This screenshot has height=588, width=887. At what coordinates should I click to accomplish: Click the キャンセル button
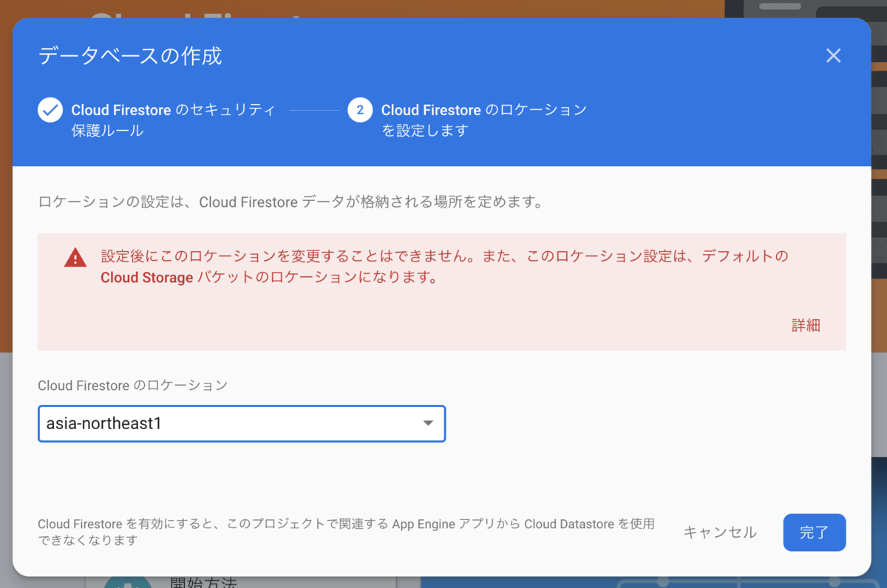720,532
